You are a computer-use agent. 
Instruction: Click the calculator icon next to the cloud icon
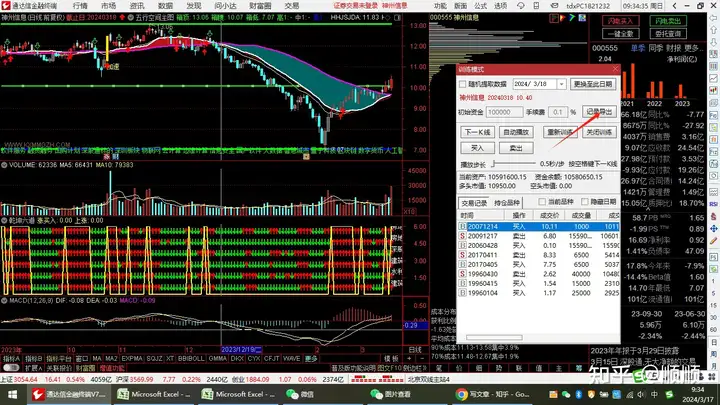point(536,6)
